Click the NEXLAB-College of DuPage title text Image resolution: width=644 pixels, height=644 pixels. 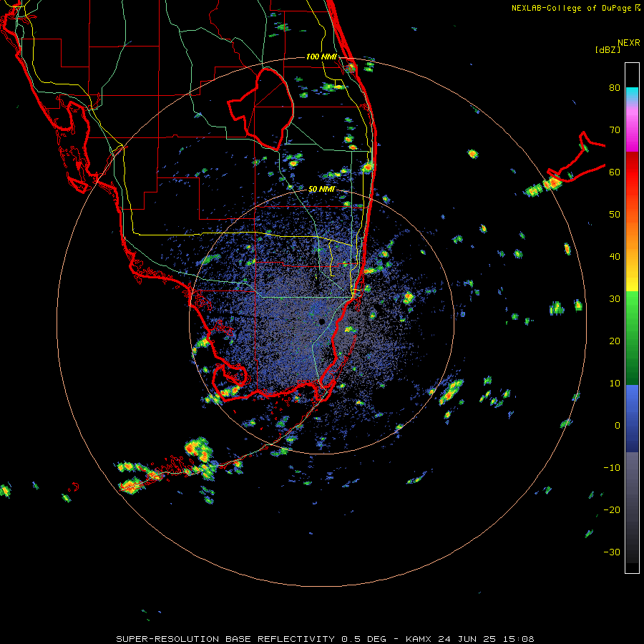point(571,8)
